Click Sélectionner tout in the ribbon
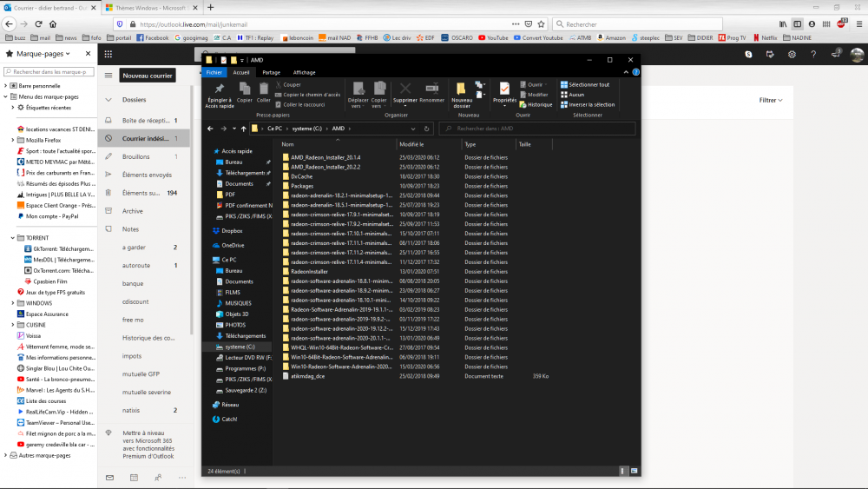 (x=588, y=84)
